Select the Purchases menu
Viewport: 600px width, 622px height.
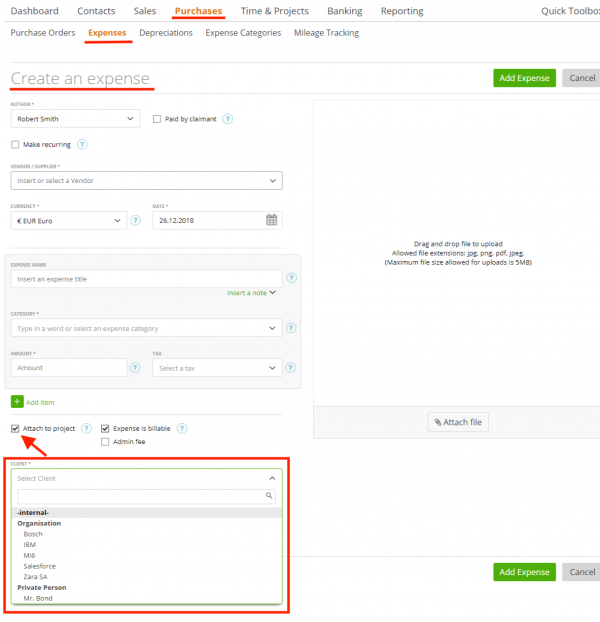click(x=198, y=11)
